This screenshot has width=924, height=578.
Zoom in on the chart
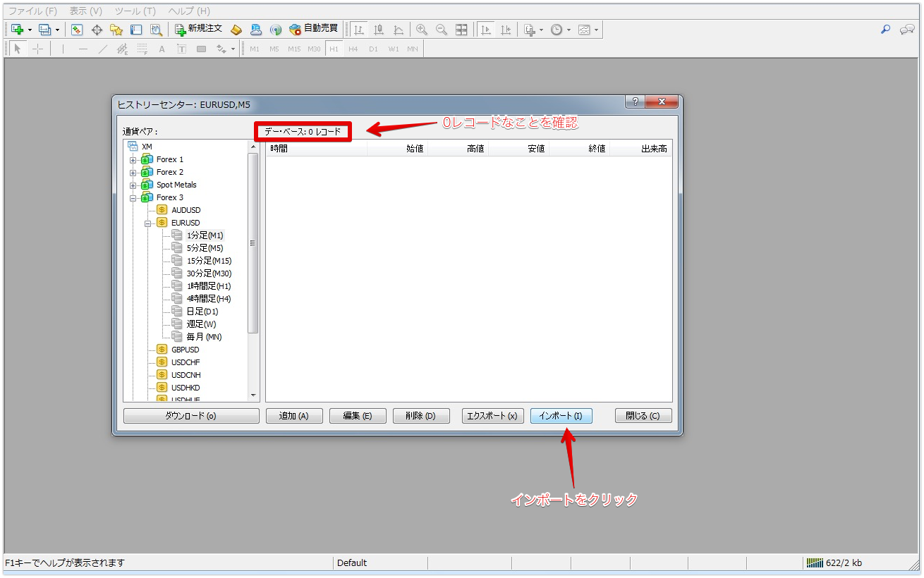(x=422, y=29)
